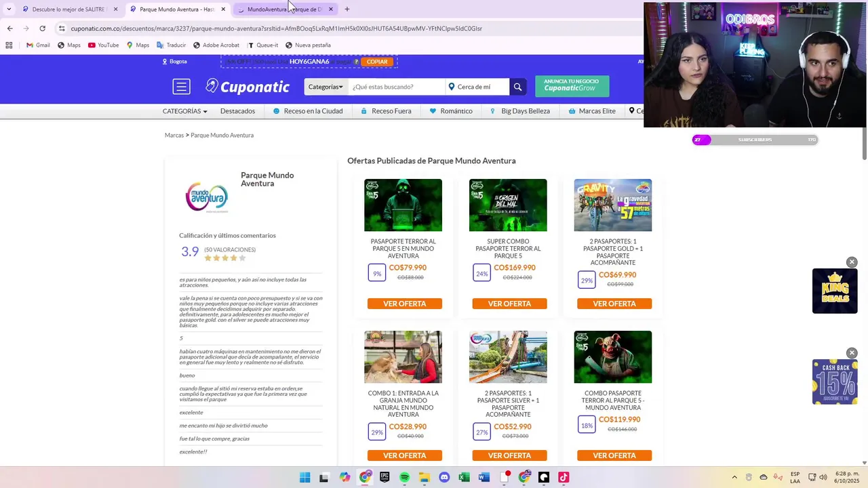The height and width of the screenshot is (488, 868).
Task: Open Discord from the taskbar
Action: point(444,477)
